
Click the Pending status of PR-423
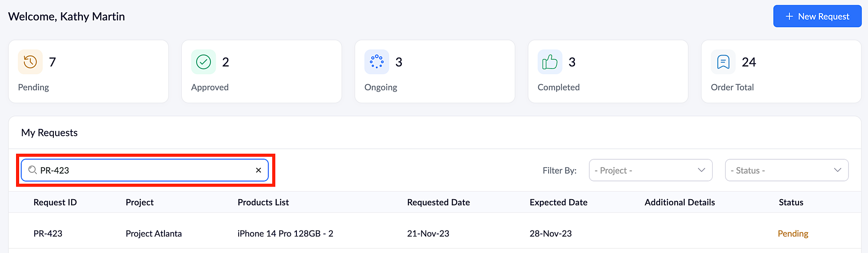pos(792,233)
